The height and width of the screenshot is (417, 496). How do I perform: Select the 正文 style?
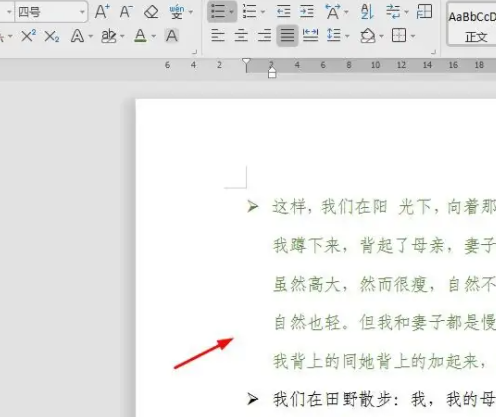472,24
